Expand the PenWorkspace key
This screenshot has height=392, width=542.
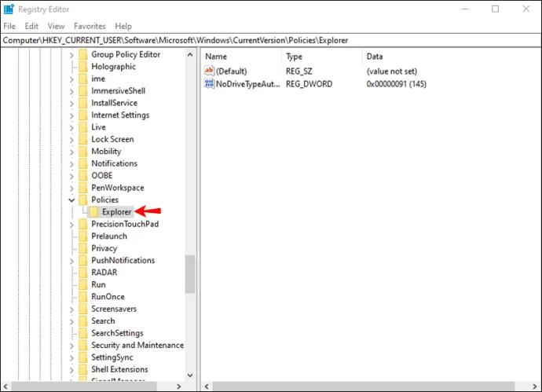71,188
